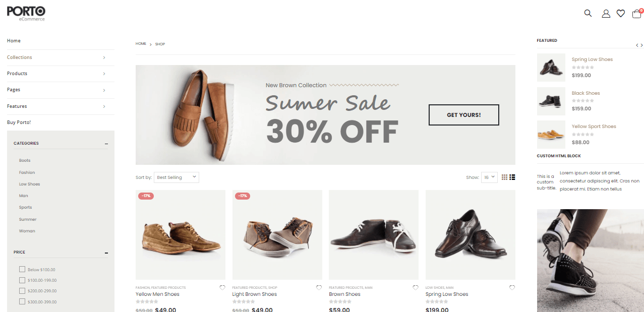
Task: Open the Show 16 items dropdown
Action: pyautogui.click(x=489, y=177)
